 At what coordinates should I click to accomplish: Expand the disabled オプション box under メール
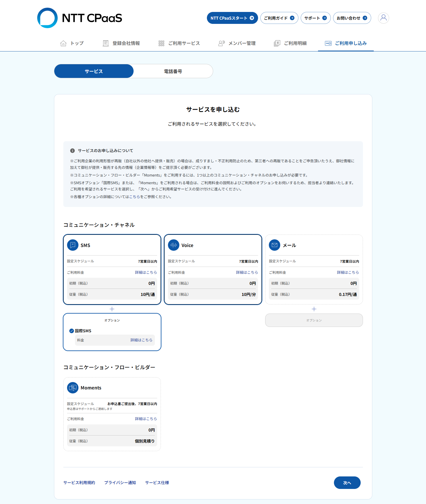point(314,320)
